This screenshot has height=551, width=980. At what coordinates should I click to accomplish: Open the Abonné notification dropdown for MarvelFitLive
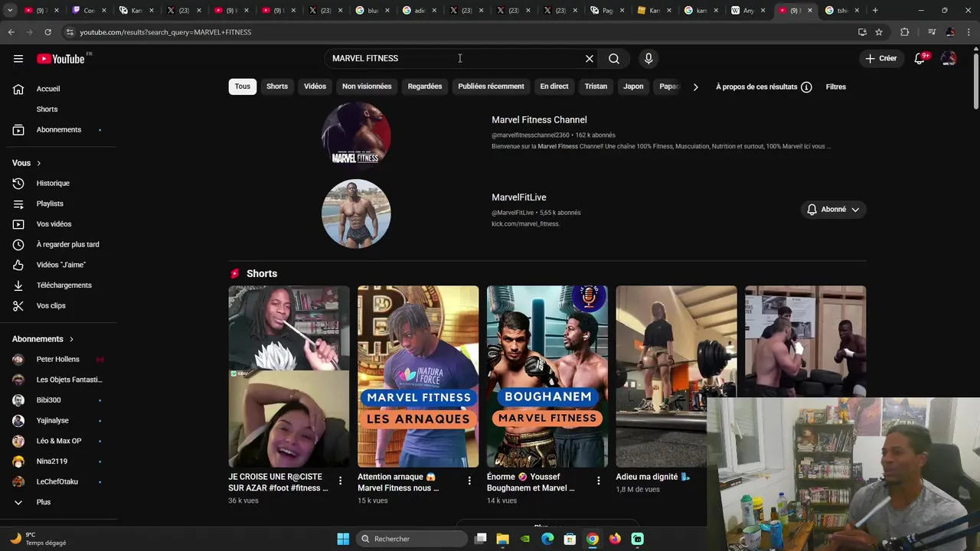pos(833,210)
